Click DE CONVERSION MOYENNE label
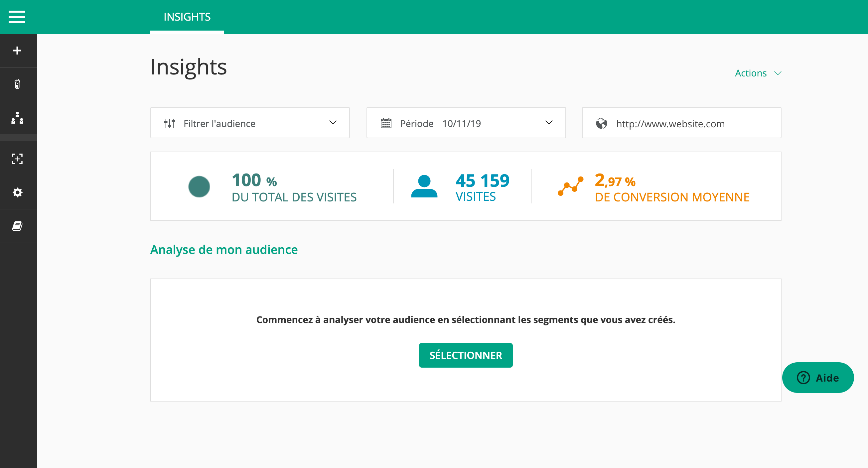 [672, 197]
